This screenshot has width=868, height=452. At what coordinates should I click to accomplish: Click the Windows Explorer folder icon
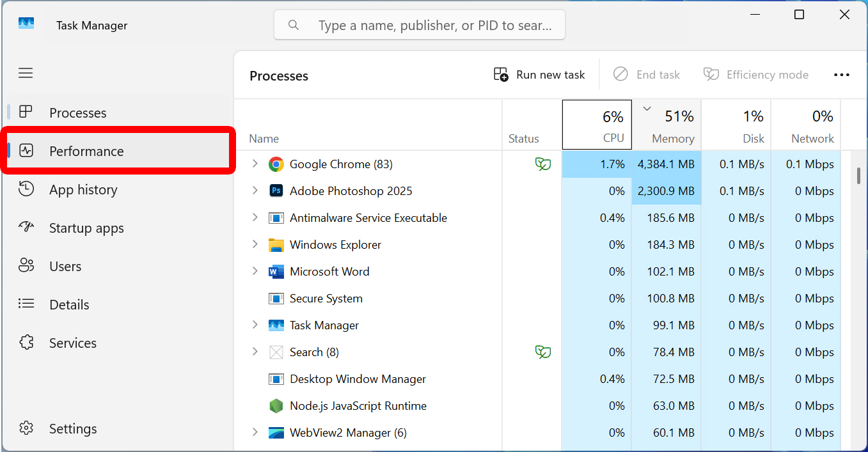pyautogui.click(x=276, y=245)
